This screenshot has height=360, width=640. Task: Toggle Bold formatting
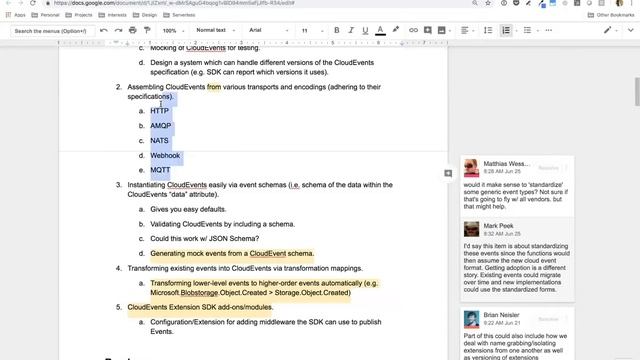[x=337, y=30]
